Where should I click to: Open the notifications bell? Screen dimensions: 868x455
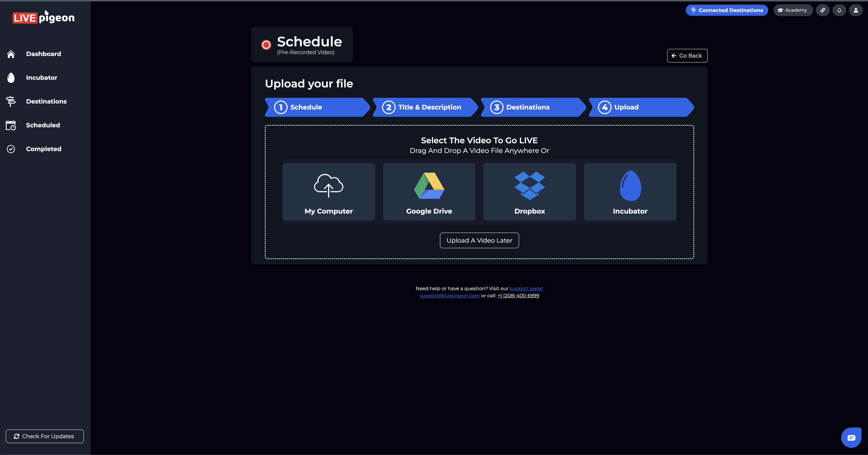point(839,10)
